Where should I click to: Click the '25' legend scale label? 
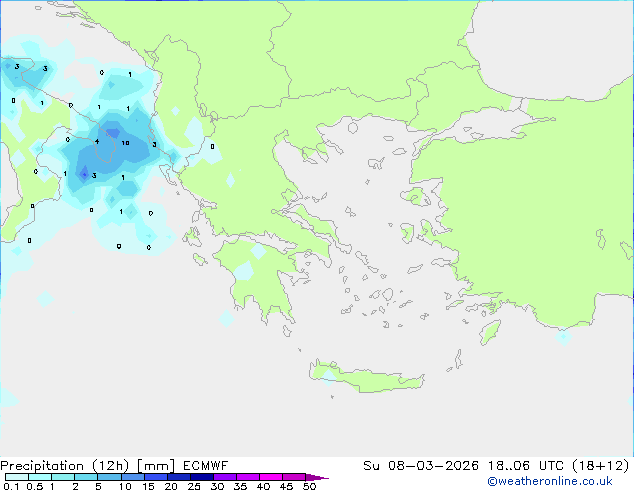click(194, 486)
